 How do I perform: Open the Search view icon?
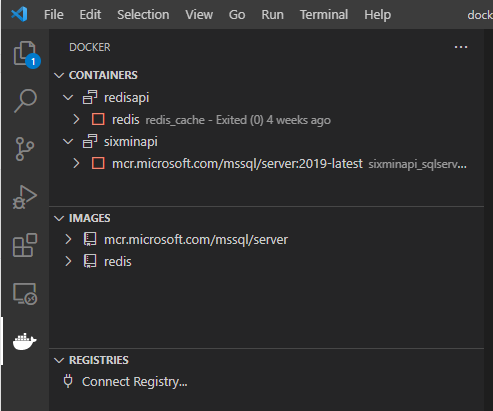click(x=25, y=101)
